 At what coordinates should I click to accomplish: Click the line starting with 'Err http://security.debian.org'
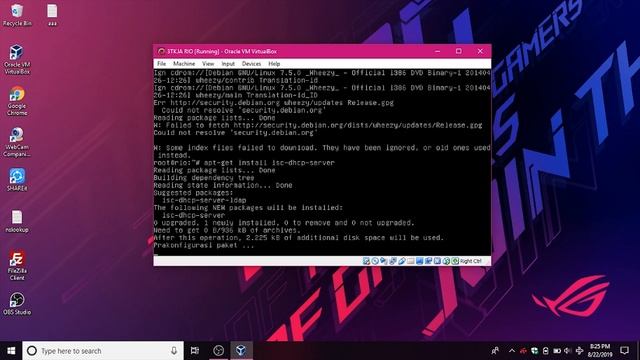[x=273, y=103]
